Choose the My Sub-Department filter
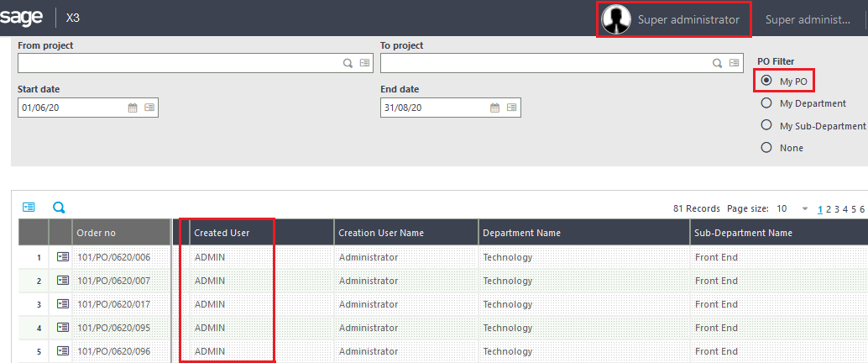This screenshot has height=363, width=868. (x=766, y=125)
